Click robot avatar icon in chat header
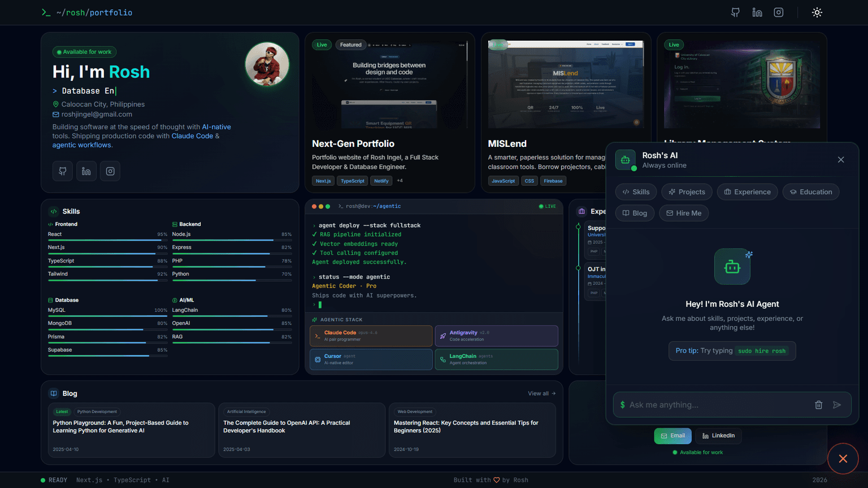 [626, 160]
